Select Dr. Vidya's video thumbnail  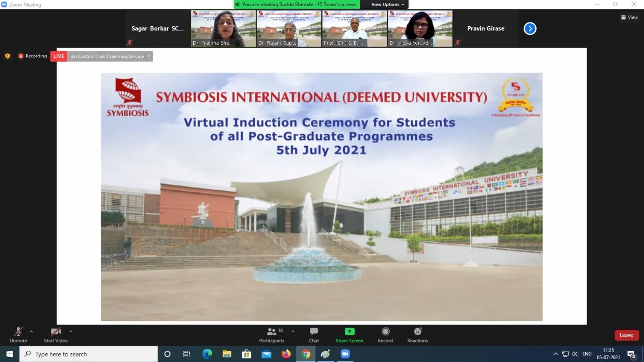click(420, 28)
